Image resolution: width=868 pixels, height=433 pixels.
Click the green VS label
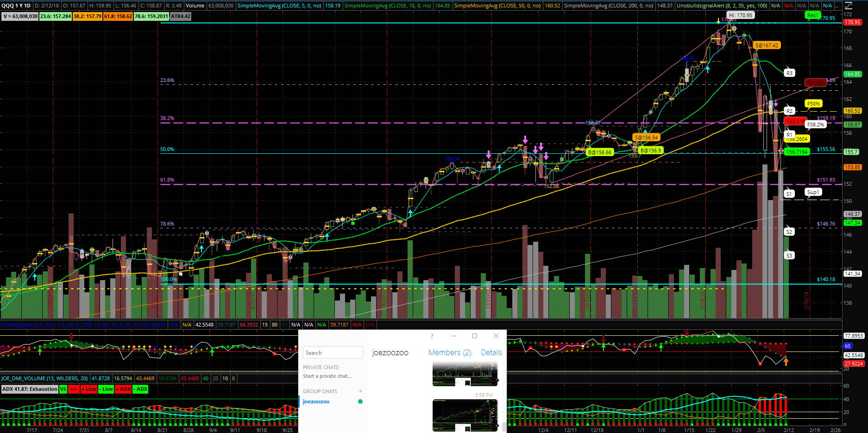(x=63, y=389)
